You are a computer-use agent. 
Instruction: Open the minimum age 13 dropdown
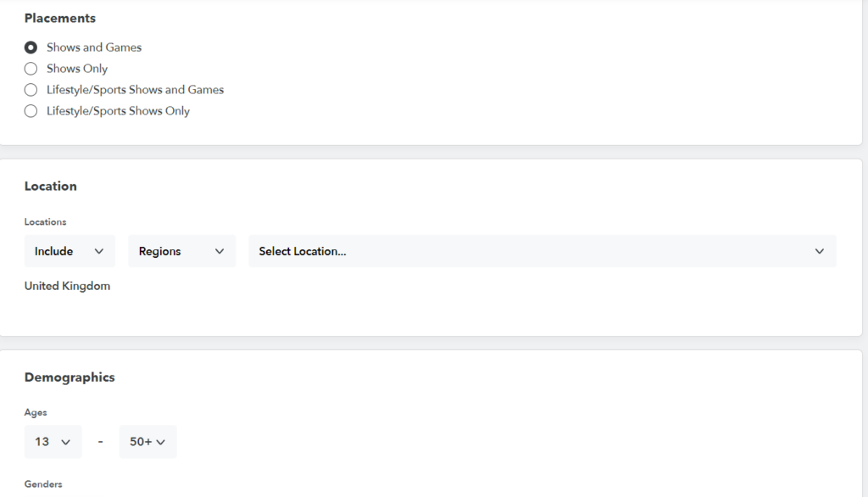53,442
